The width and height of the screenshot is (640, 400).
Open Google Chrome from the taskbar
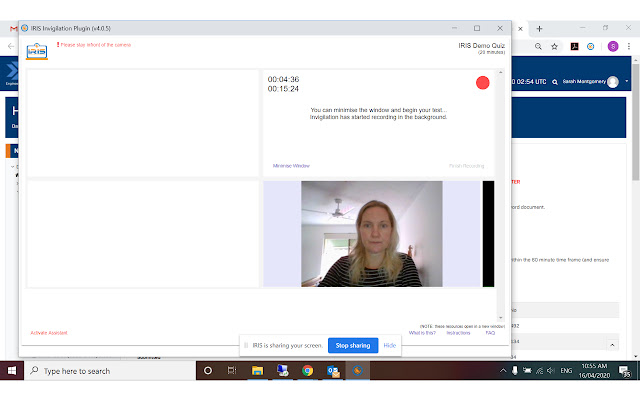pyautogui.click(x=307, y=371)
